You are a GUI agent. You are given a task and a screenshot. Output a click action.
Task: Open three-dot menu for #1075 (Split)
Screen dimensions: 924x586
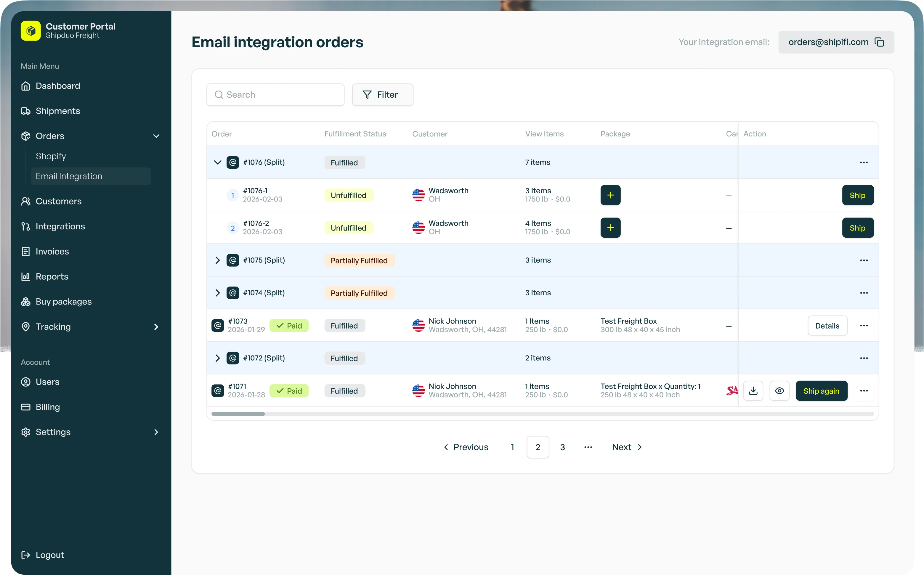click(864, 260)
